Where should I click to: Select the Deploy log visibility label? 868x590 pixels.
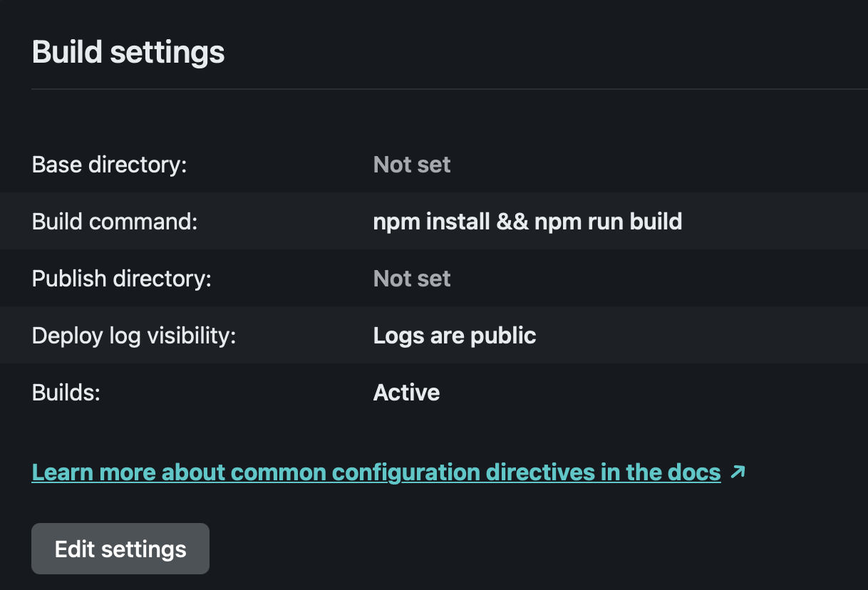tap(134, 336)
